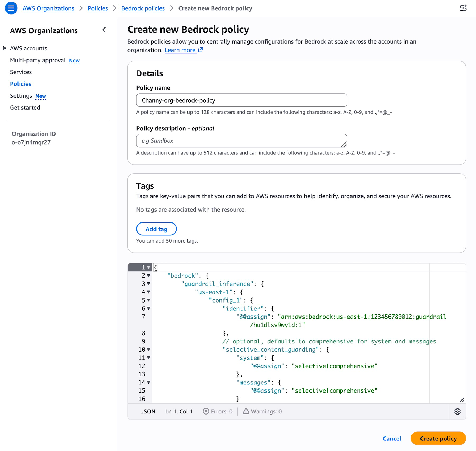Click the Add tag button
This screenshot has width=476, height=451.
click(156, 229)
